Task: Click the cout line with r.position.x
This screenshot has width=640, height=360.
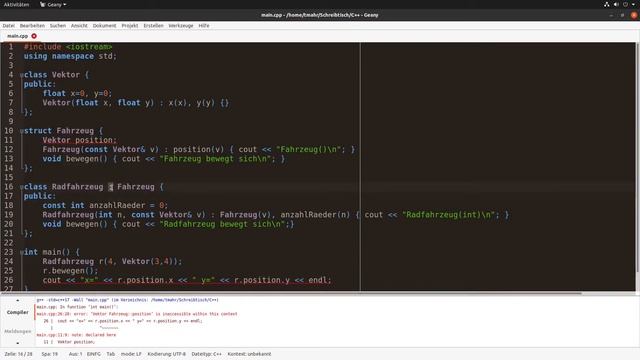Action: (x=187, y=280)
